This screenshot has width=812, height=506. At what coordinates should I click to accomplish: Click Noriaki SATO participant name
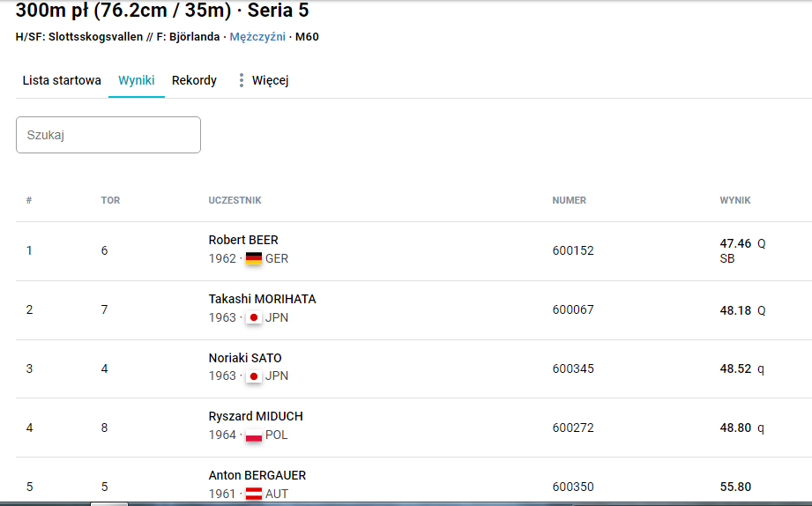click(245, 358)
